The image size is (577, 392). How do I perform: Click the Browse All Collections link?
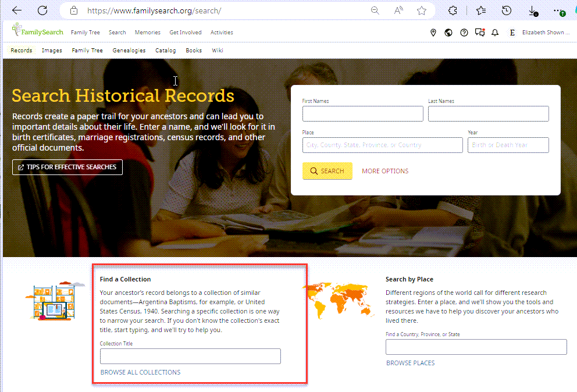[141, 372]
